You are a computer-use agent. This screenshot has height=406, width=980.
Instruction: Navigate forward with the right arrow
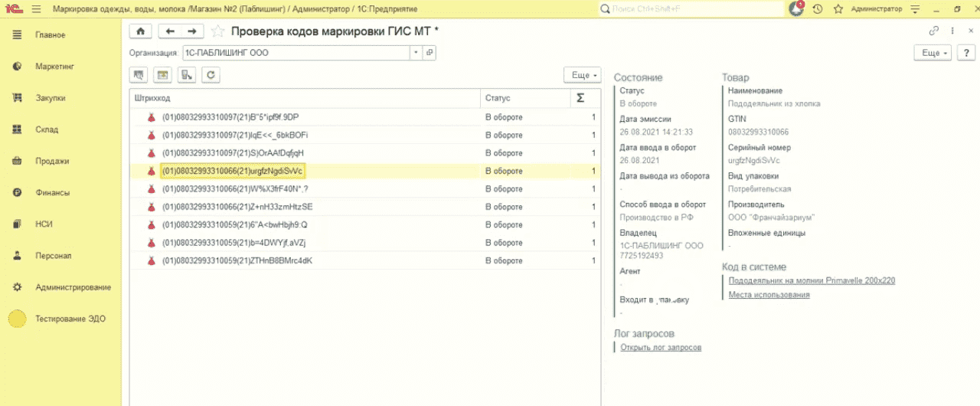click(x=192, y=31)
